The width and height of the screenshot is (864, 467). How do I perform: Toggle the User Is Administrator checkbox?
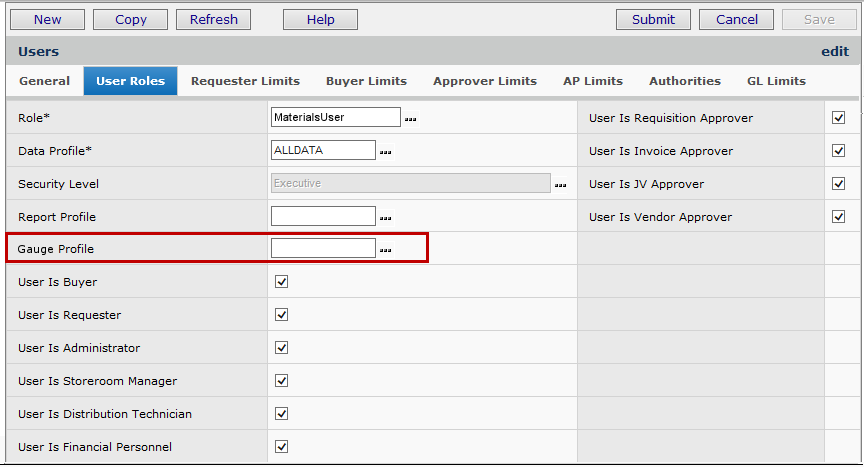[x=281, y=348]
